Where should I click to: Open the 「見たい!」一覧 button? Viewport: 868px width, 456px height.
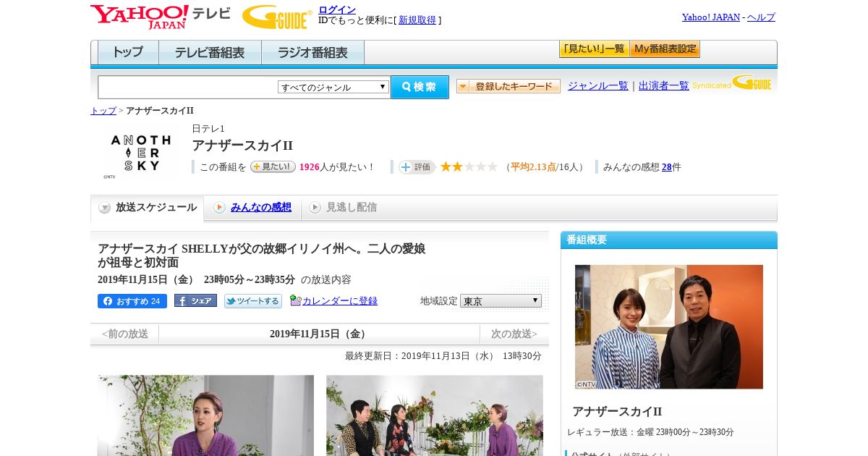coord(594,49)
